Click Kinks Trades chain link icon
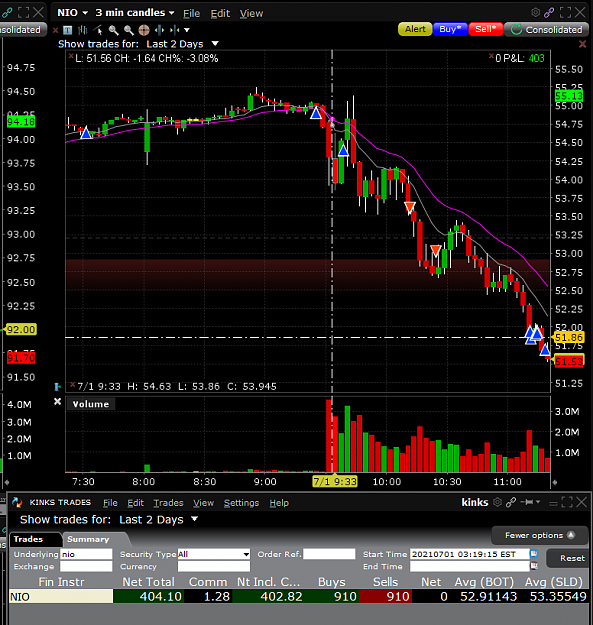This screenshot has width=593, height=625. [511, 502]
